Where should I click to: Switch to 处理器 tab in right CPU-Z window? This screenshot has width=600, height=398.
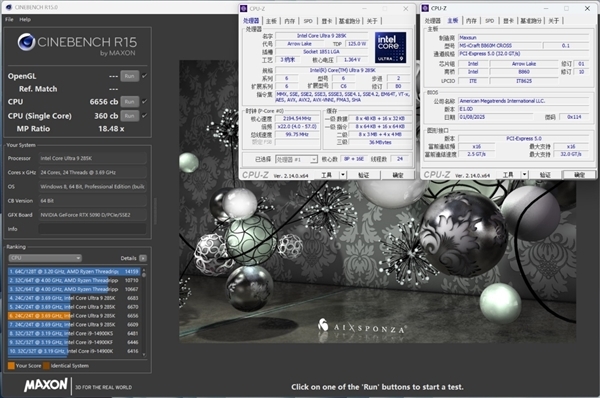point(433,21)
